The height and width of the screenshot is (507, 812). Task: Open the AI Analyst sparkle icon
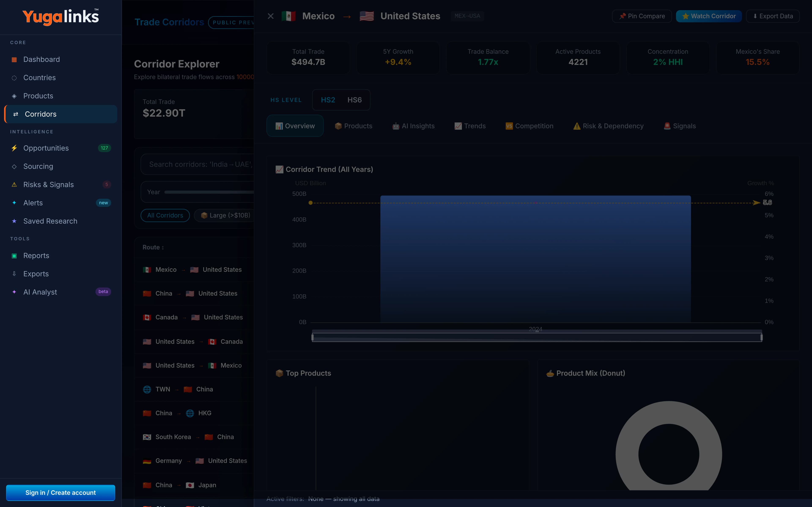(x=14, y=292)
